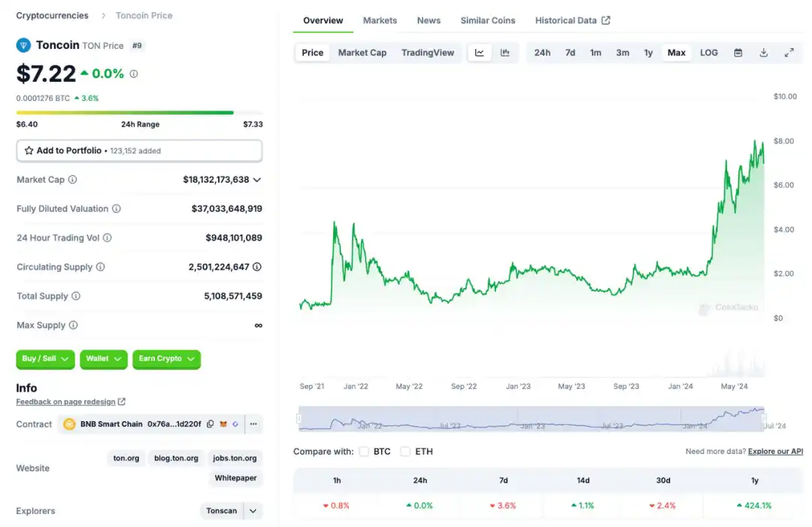Open the Buy / Sell dropdown
Screen dimensions: 812x527
click(45, 359)
